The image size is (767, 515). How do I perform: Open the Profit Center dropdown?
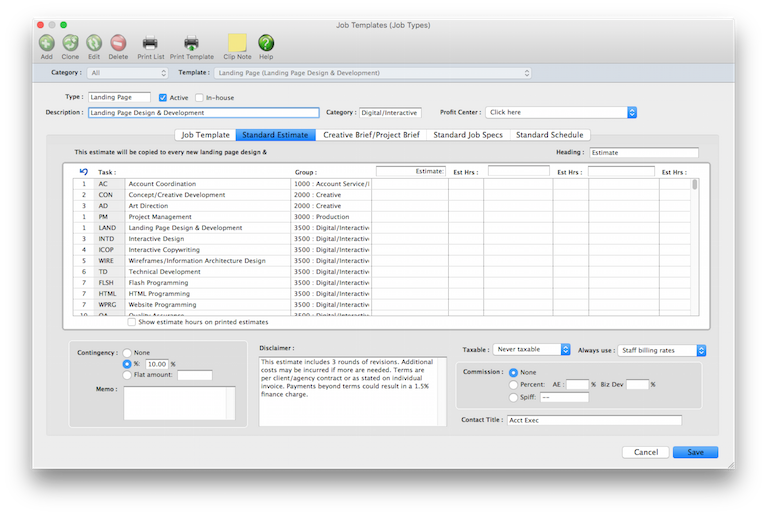[561, 112]
